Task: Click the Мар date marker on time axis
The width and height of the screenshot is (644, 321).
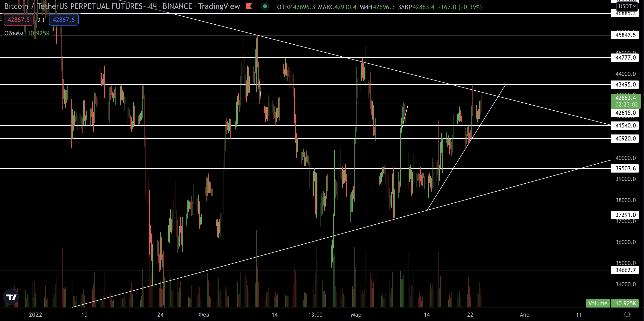Action: (356, 314)
